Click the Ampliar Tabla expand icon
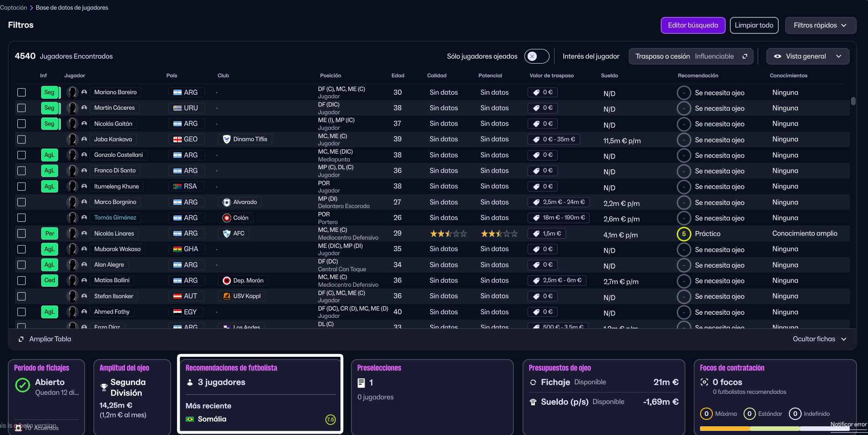Screen dimensions: 868x435 [21, 339]
